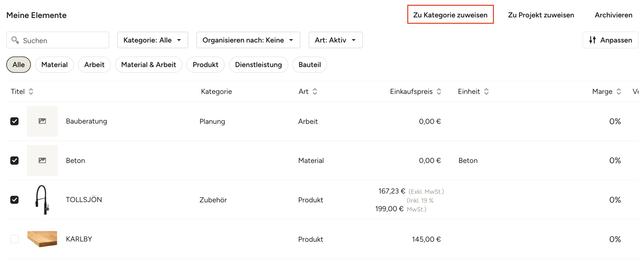This screenshot has height=262, width=644.
Task: Uncheck the TOLLSJÖN row checkbox
Action: click(x=15, y=200)
